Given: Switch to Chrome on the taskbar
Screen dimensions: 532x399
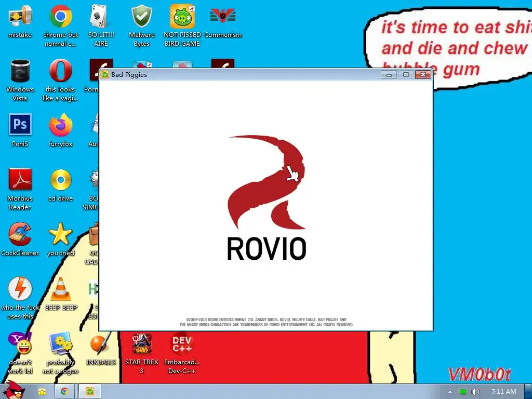Looking at the screenshot, I should click(64, 392).
